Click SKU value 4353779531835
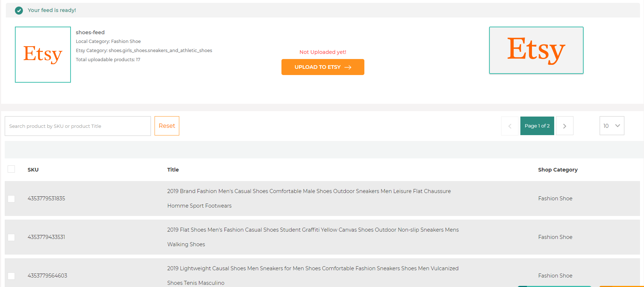Screen dimensions: 644x287 [47, 198]
